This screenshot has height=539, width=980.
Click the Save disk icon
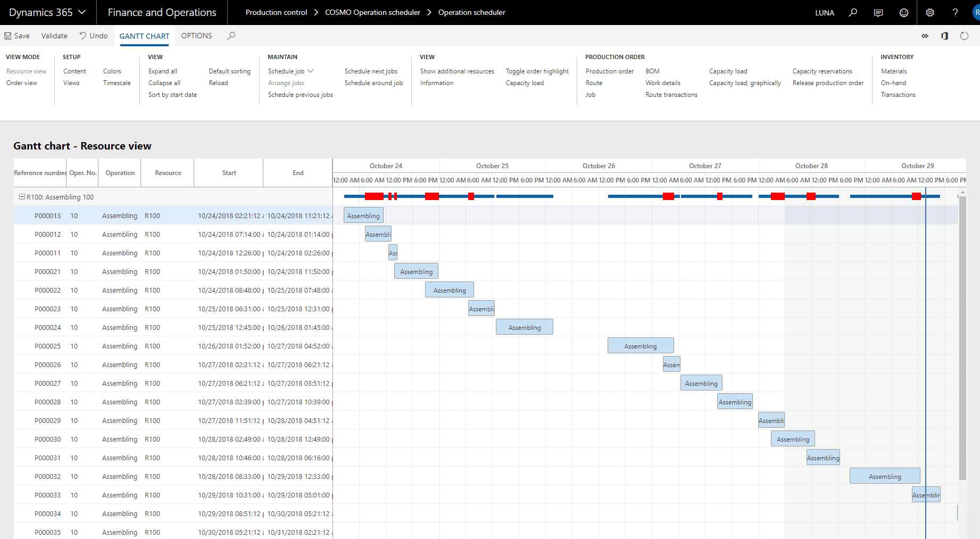point(8,36)
